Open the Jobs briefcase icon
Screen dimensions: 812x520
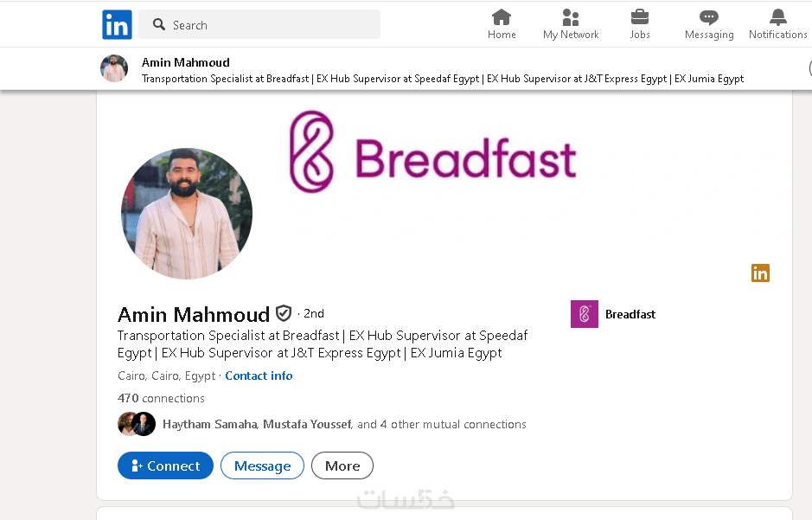click(x=640, y=17)
